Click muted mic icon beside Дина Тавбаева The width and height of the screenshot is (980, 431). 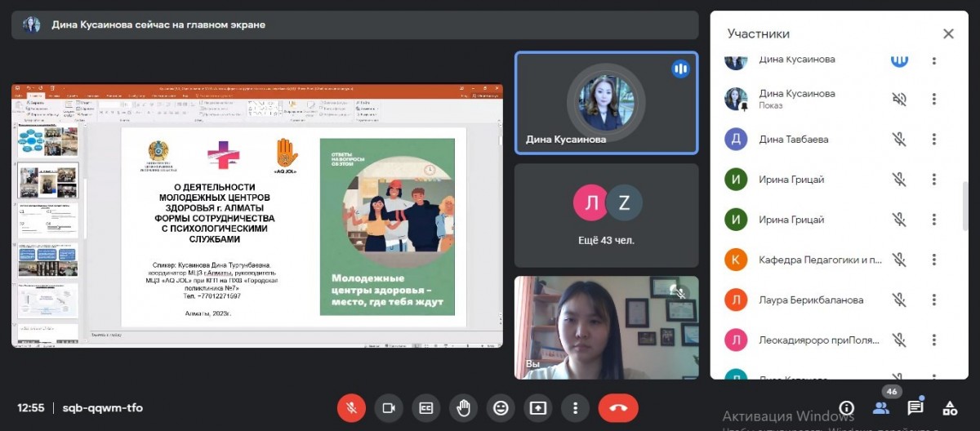(x=899, y=139)
